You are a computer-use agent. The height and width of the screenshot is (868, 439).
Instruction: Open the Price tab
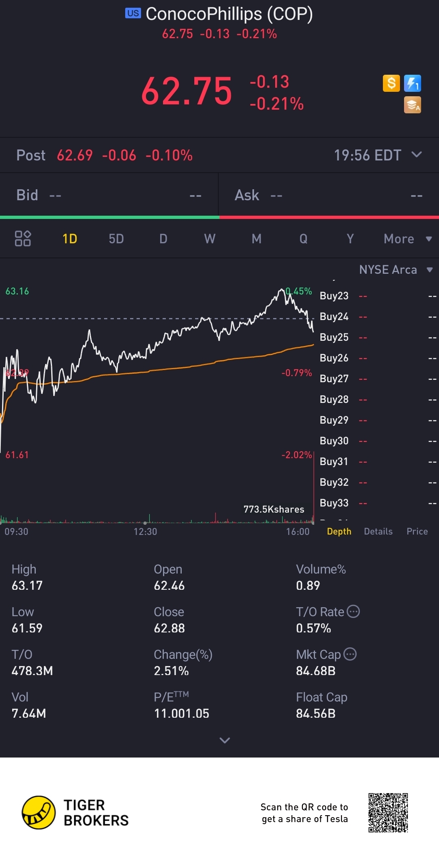[x=417, y=531]
